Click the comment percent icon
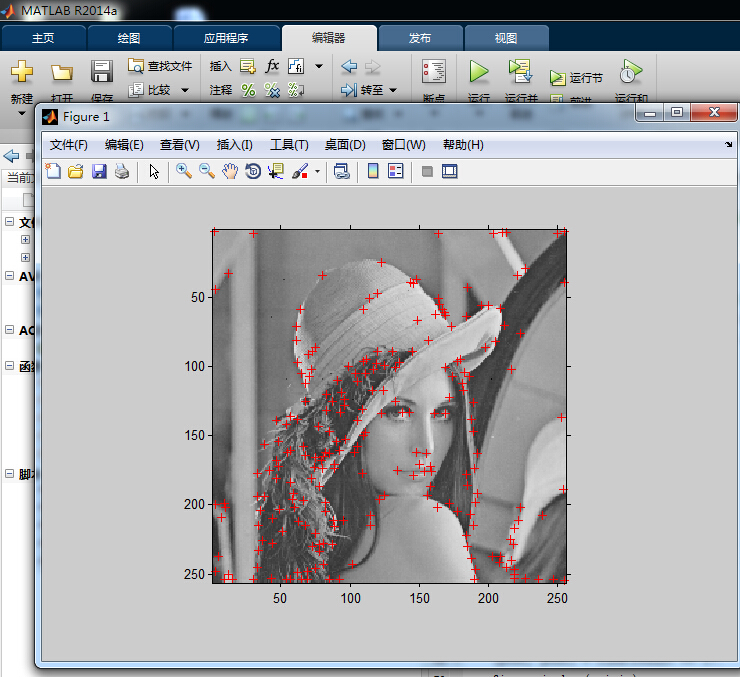 (x=248, y=90)
